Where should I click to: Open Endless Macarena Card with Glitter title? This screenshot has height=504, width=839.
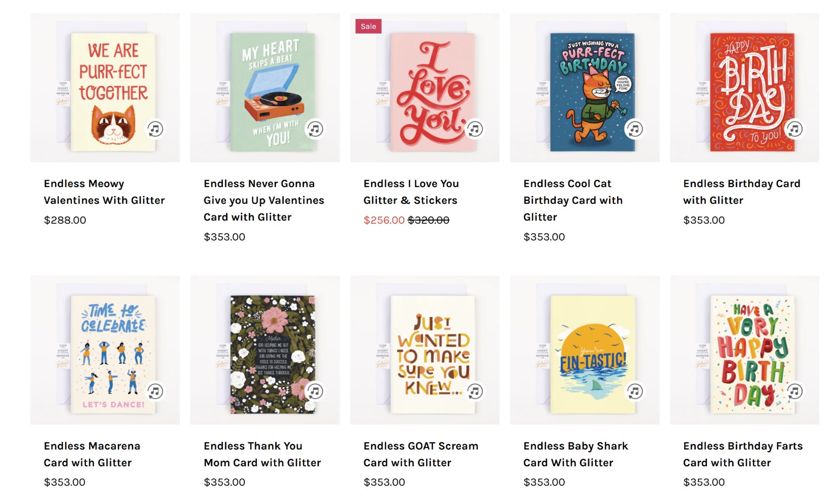tap(92, 454)
